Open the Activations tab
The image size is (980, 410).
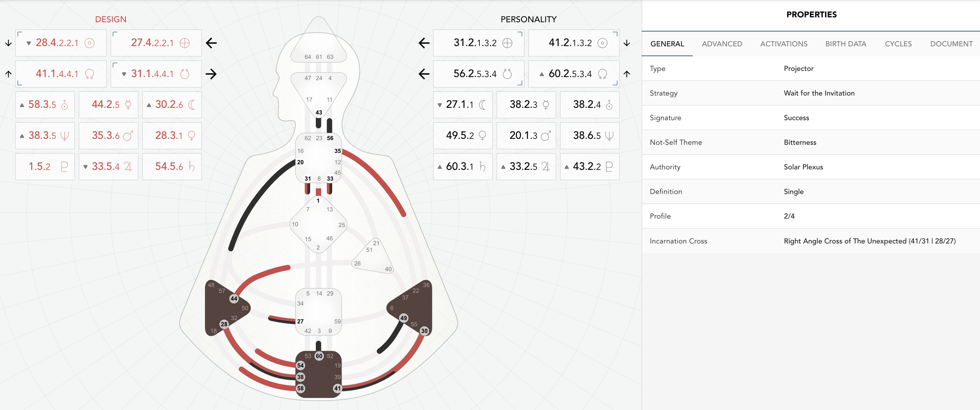[784, 44]
